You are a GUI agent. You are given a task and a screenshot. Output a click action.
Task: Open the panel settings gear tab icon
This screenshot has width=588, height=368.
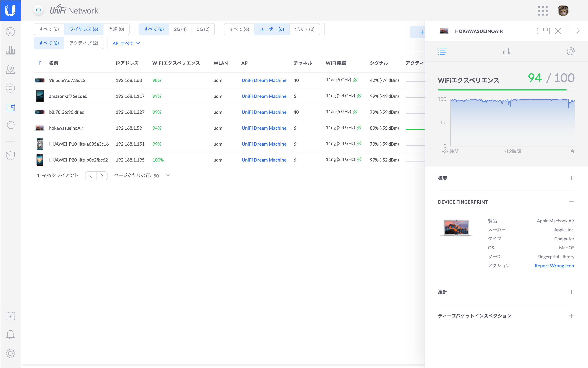pyautogui.click(x=570, y=51)
